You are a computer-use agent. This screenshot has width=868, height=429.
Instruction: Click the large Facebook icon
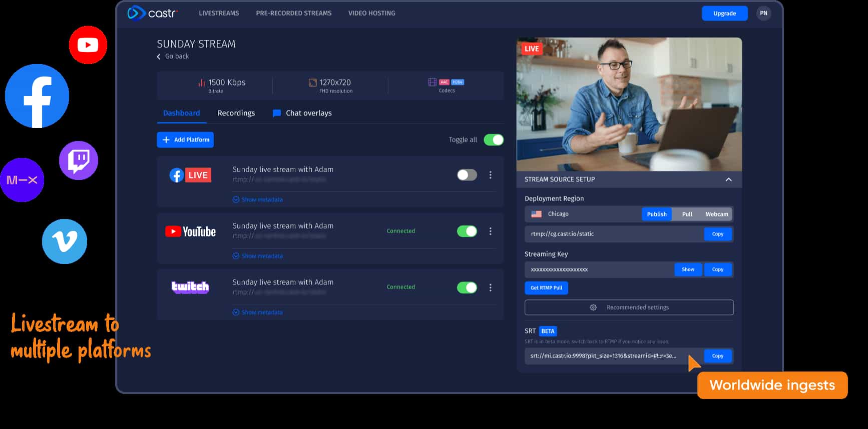(x=37, y=96)
